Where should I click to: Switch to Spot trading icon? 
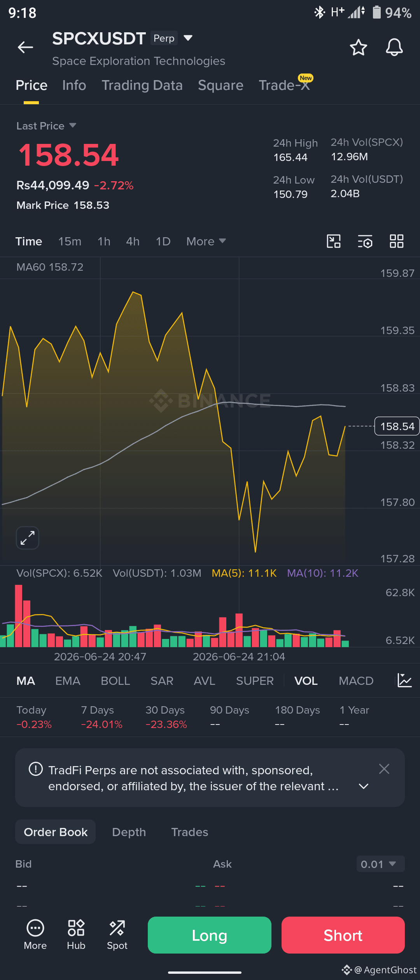point(117,935)
